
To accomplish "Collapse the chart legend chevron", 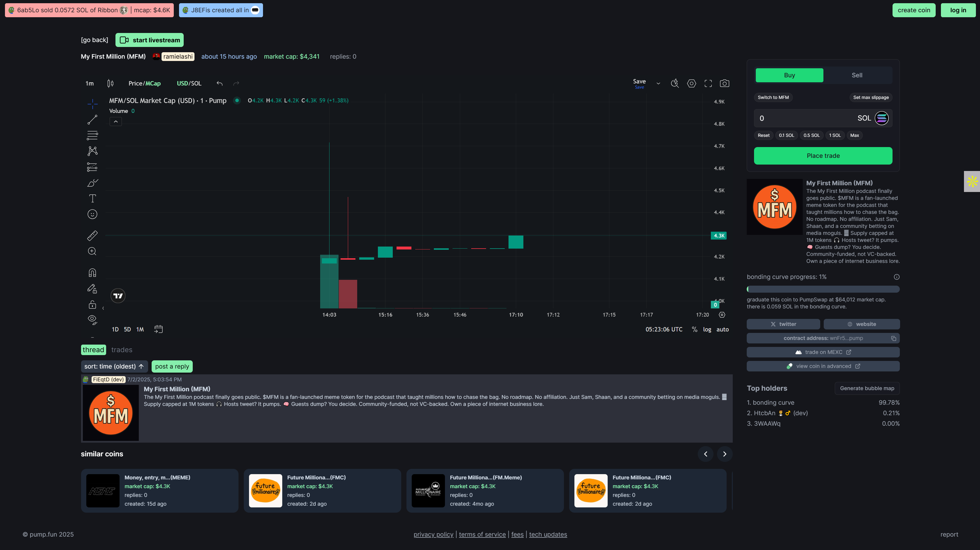I will pos(116,121).
